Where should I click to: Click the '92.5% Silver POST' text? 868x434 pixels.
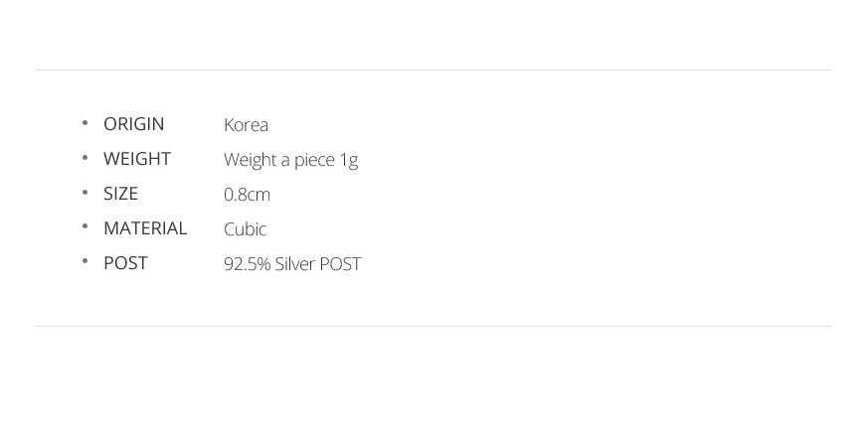(x=292, y=264)
